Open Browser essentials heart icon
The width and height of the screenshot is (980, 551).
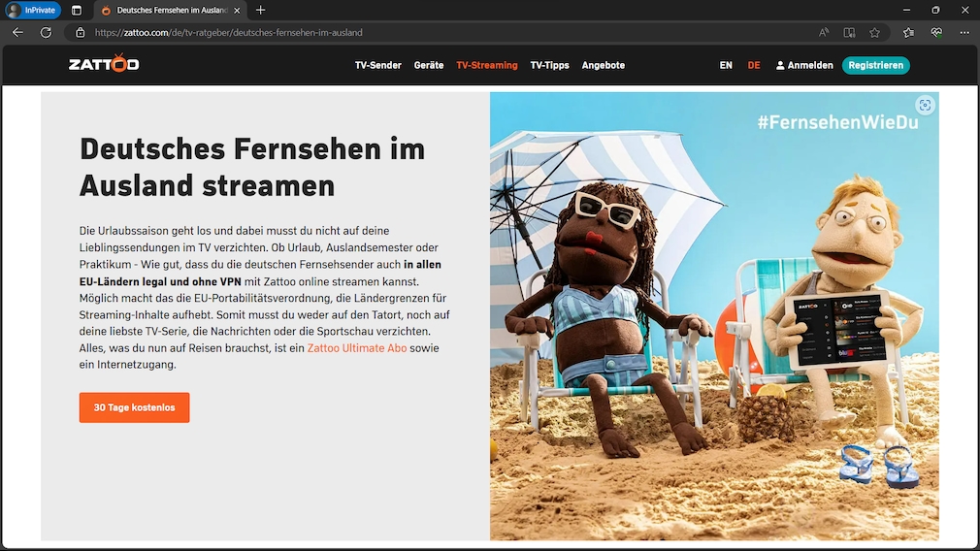coord(936,32)
